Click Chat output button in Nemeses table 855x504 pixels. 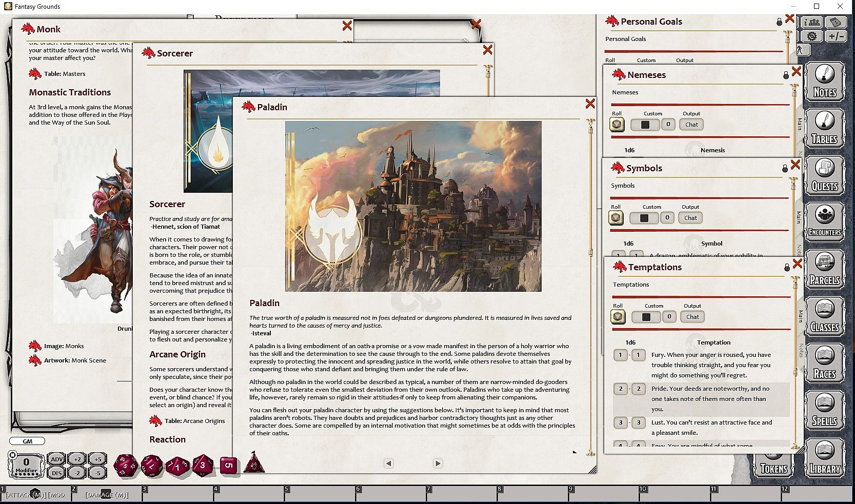[691, 125]
